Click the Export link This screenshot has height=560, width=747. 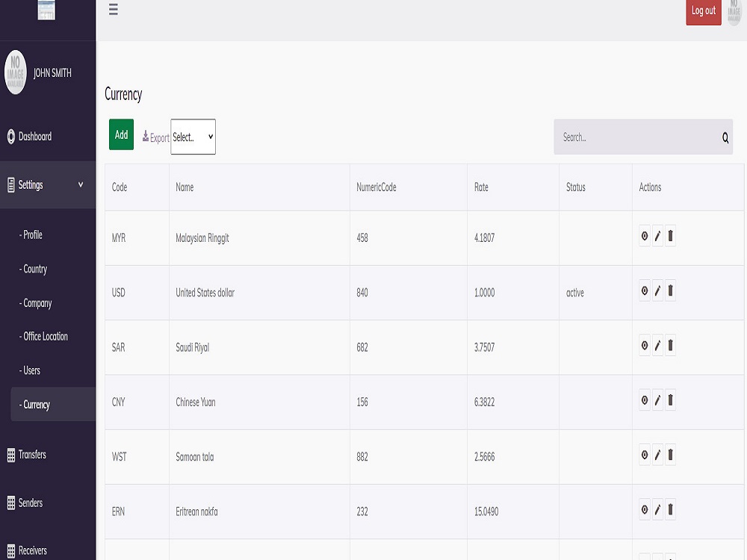156,137
